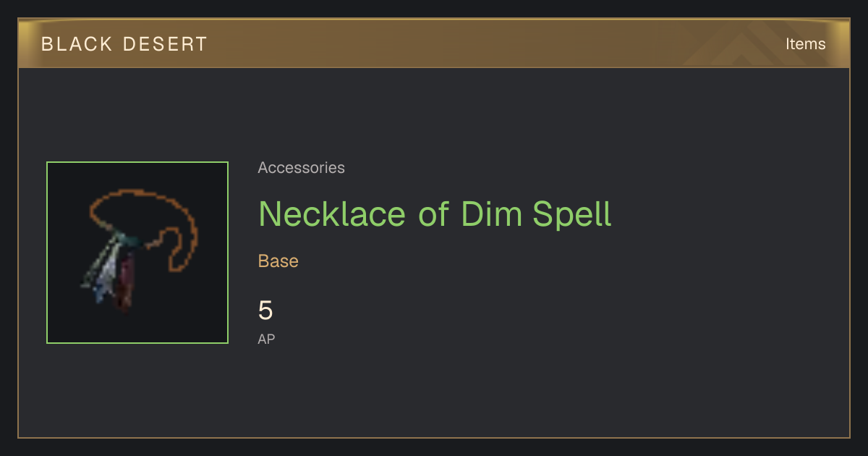Click the gold outline border of the card
Viewport: 868px width, 456px height.
[434, 437]
